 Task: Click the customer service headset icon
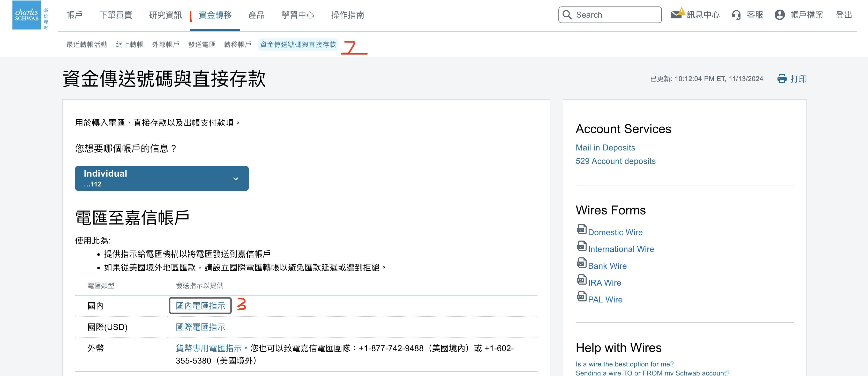click(736, 15)
